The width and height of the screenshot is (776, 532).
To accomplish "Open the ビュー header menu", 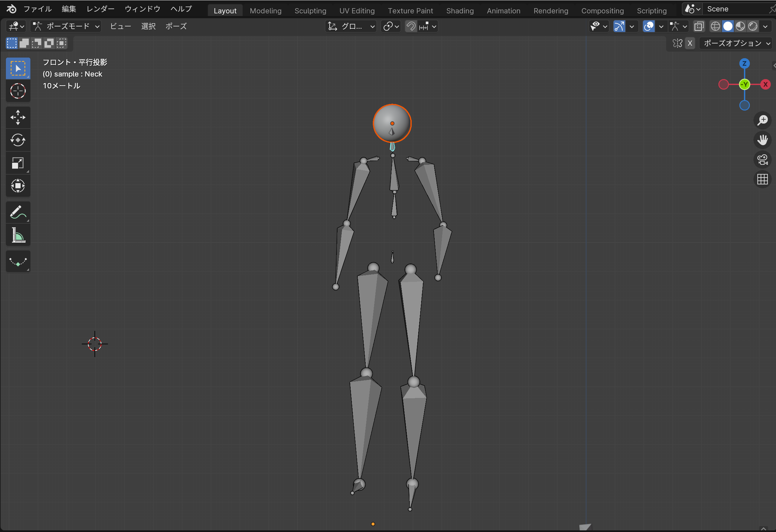I will pos(121,26).
